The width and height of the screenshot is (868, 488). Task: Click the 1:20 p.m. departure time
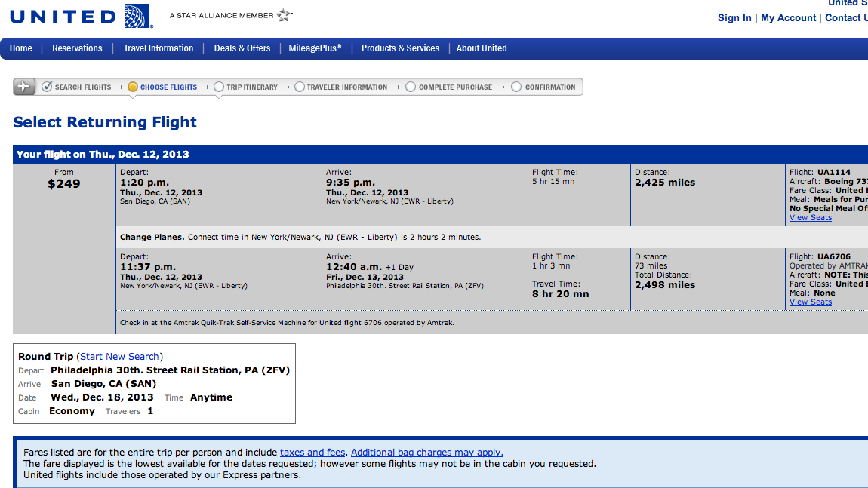pos(144,182)
